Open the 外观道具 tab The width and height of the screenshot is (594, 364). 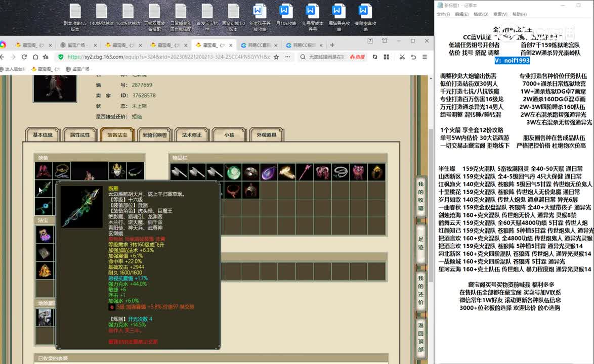[266, 134]
